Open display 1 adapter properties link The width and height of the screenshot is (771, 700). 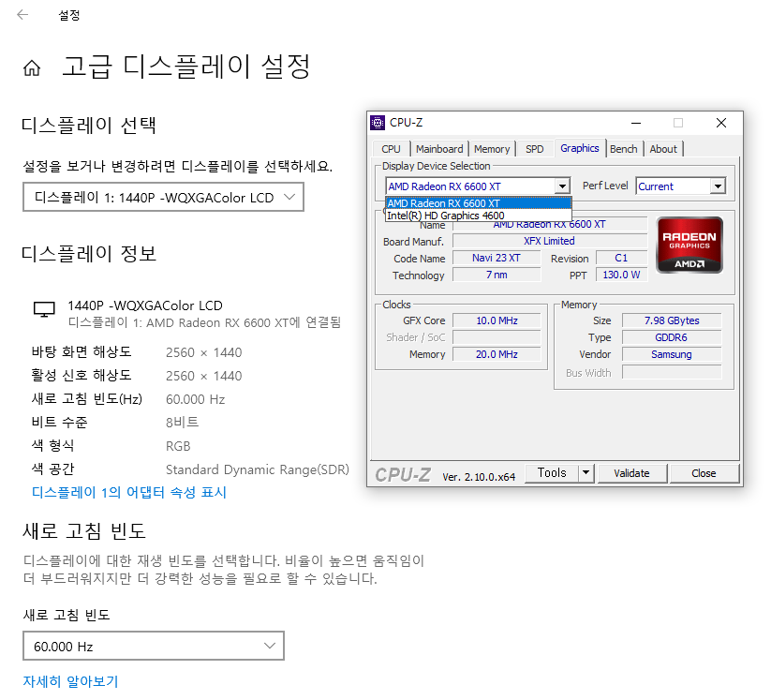point(129,492)
